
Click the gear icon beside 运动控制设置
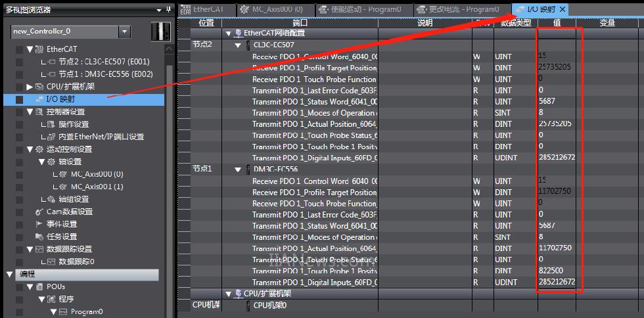tap(39, 149)
